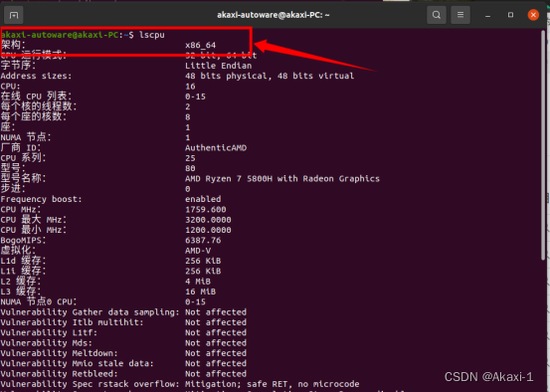Click the lscpu command text
This screenshot has width=550, height=392.
point(151,35)
